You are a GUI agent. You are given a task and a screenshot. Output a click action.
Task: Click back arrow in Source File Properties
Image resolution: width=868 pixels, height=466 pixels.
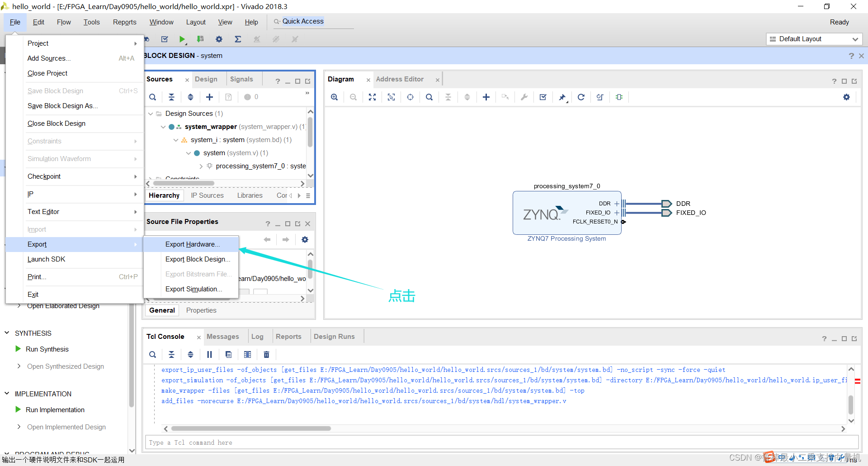point(267,239)
